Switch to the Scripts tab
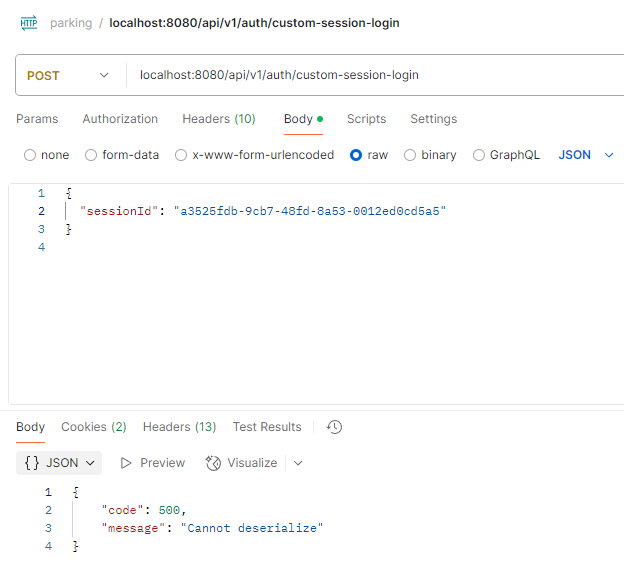The height and width of the screenshot is (571, 624). point(367,119)
